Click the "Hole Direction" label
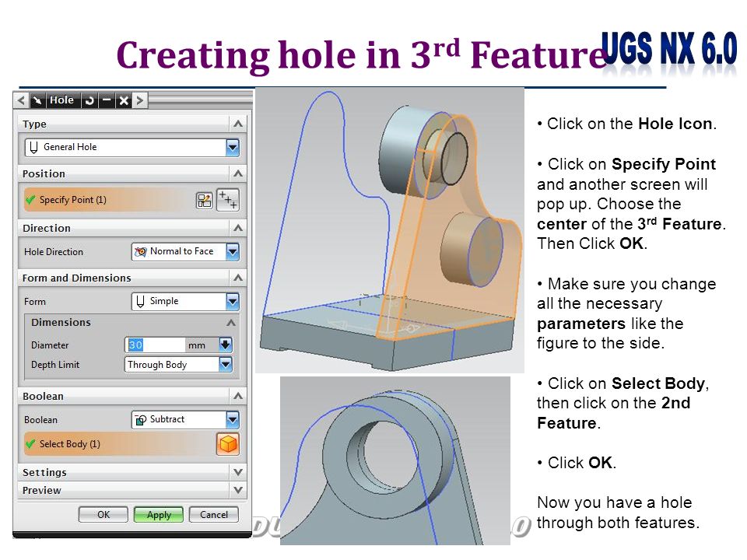This screenshot has width=747, height=560. point(54,252)
